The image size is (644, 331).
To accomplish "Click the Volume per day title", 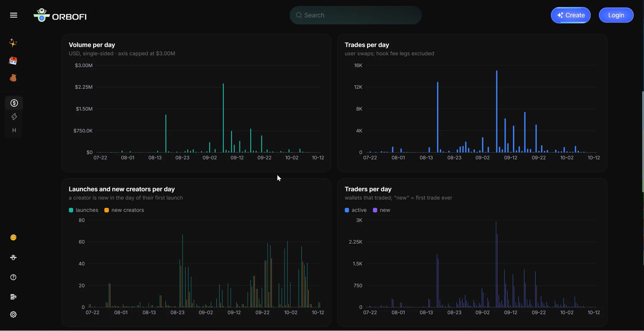I will (x=92, y=45).
